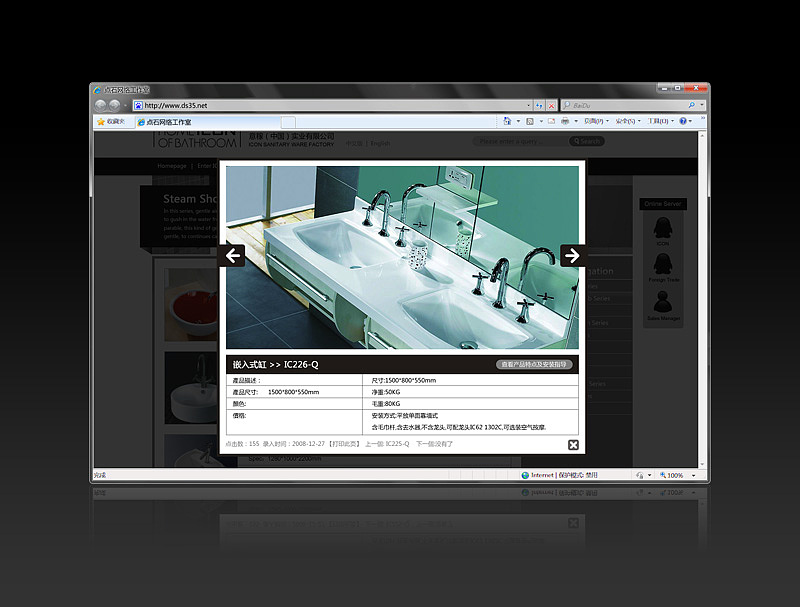800x607 pixels.
Task: Open the RSS feeds toolbar icon
Action: 530,121
